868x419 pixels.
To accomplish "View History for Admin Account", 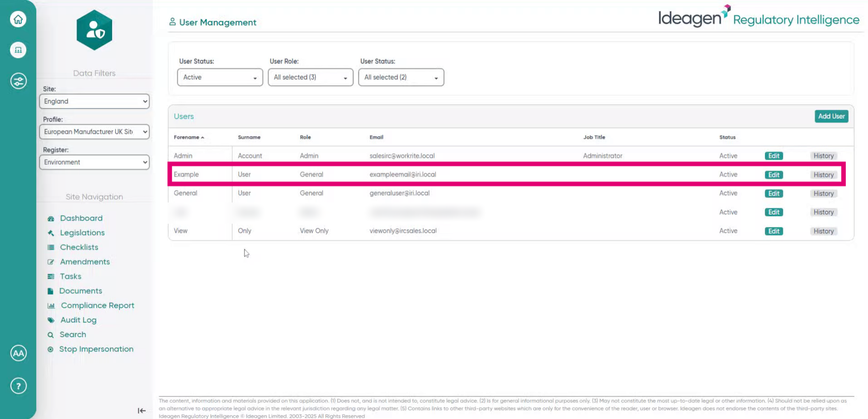I will 824,156.
